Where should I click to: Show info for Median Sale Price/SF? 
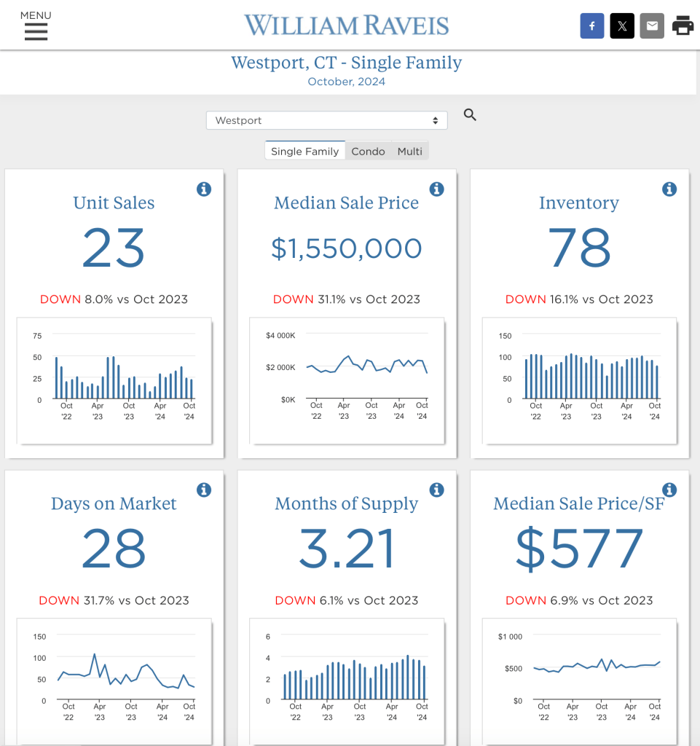[669, 490]
